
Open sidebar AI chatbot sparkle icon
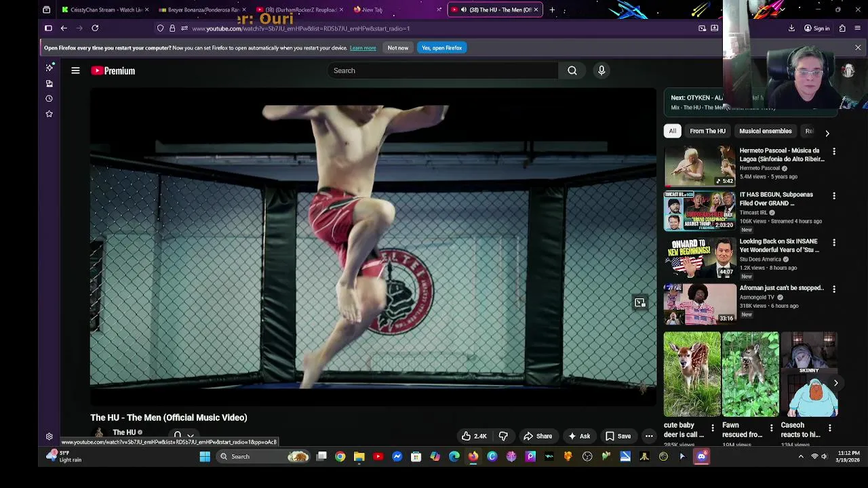coord(49,68)
